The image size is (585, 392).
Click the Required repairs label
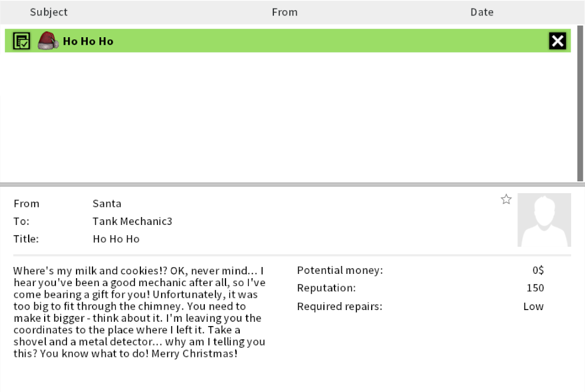point(339,306)
